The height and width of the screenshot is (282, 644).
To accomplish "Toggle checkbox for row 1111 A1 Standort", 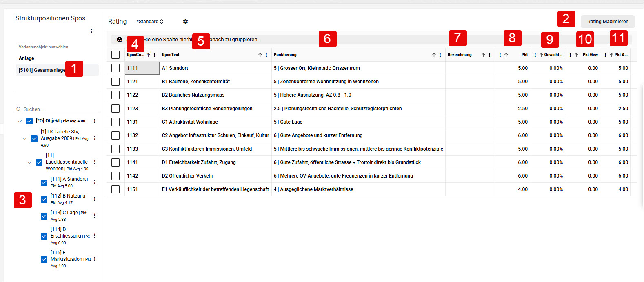I will (115, 68).
